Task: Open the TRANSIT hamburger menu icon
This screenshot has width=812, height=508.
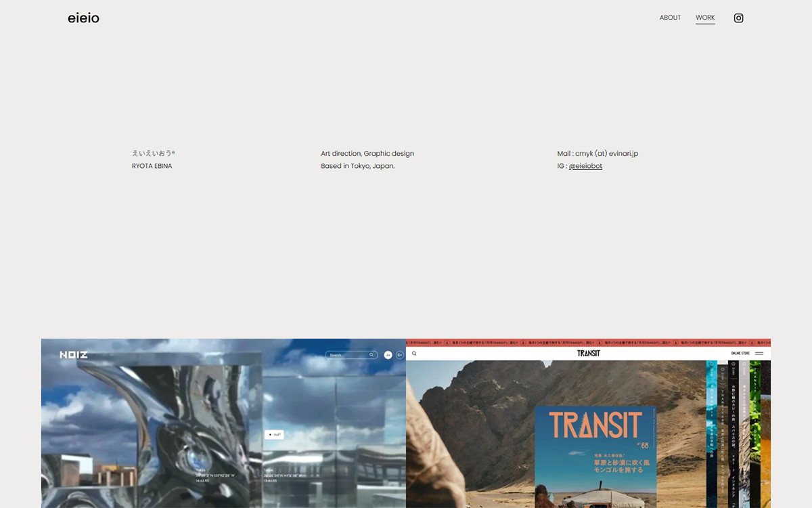Action: tap(759, 354)
